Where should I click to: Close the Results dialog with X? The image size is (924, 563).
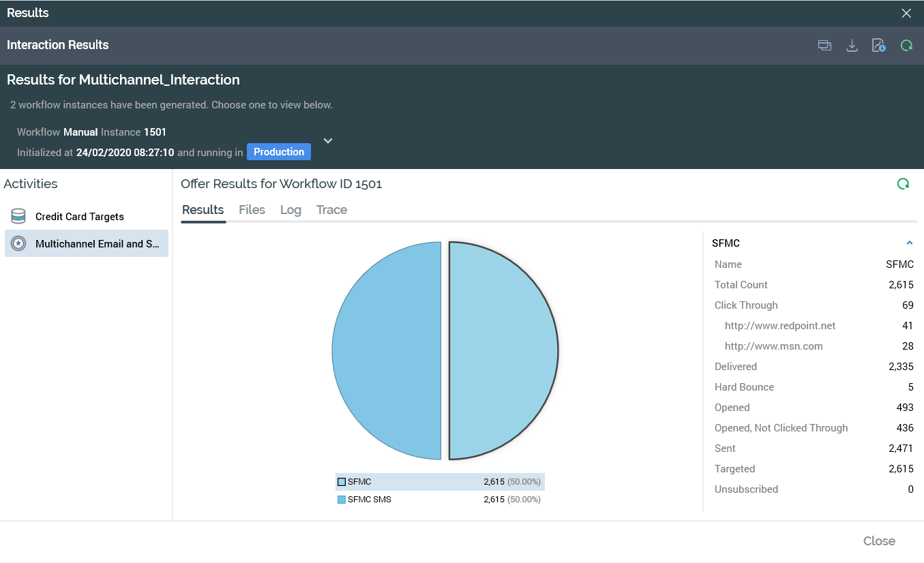coord(906,14)
